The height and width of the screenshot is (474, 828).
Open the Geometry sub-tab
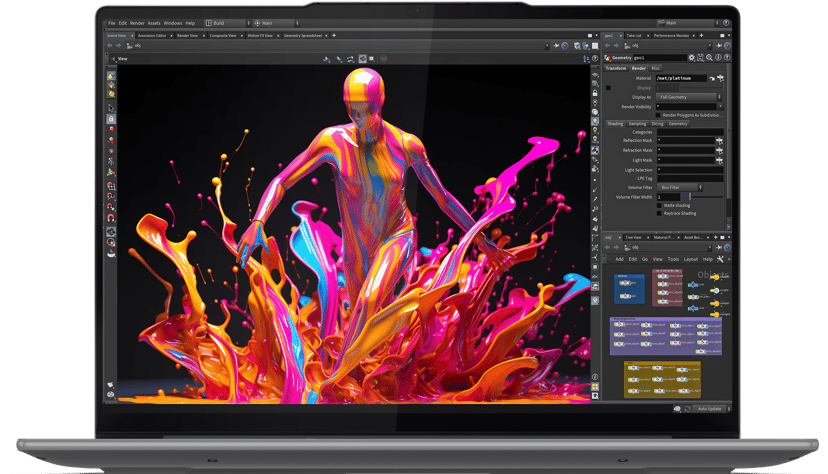(678, 124)
